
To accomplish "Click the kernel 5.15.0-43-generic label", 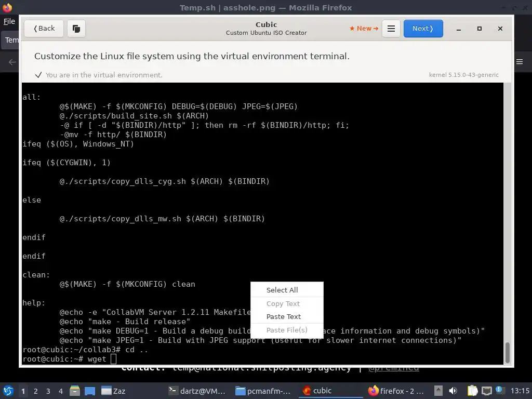I will 463,75.
